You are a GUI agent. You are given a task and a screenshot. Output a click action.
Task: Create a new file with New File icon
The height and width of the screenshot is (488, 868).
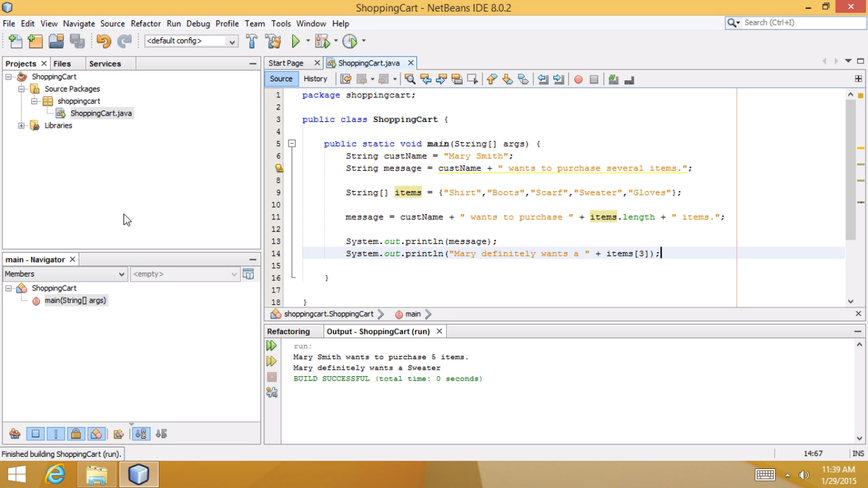point(15,41)
